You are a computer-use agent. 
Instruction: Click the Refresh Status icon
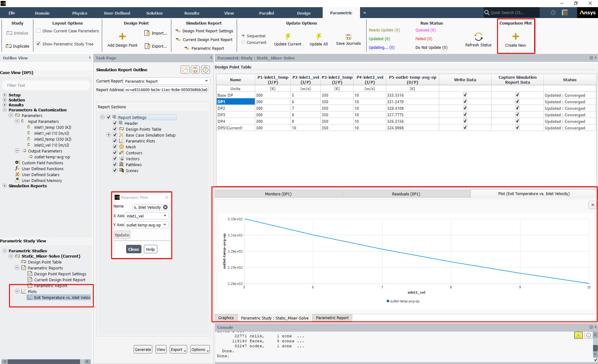click(478, 37)
